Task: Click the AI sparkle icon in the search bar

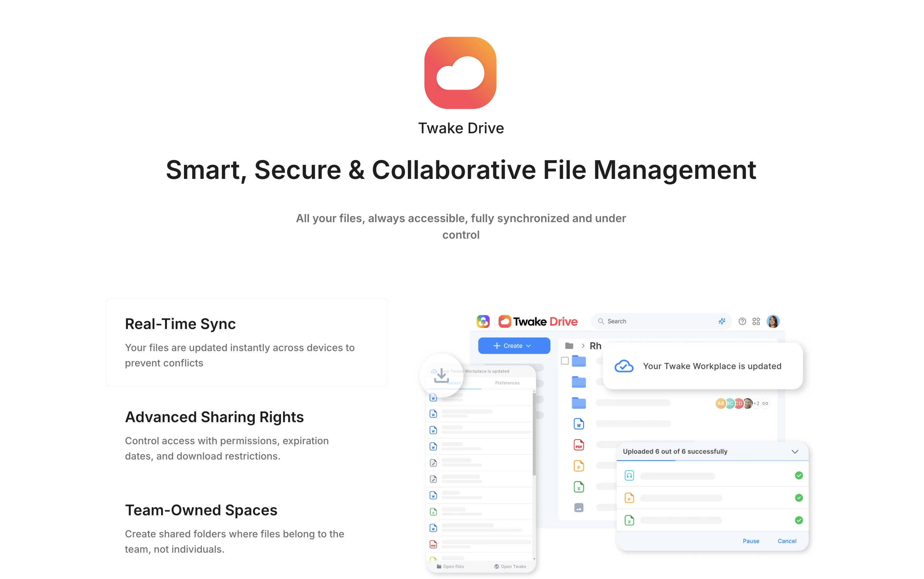Action: pyautogui.click(x=722, y=321)
